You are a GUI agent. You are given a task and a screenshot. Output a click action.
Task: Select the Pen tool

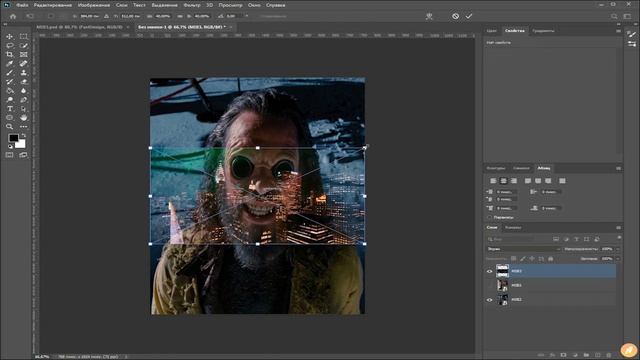point(24,100)
